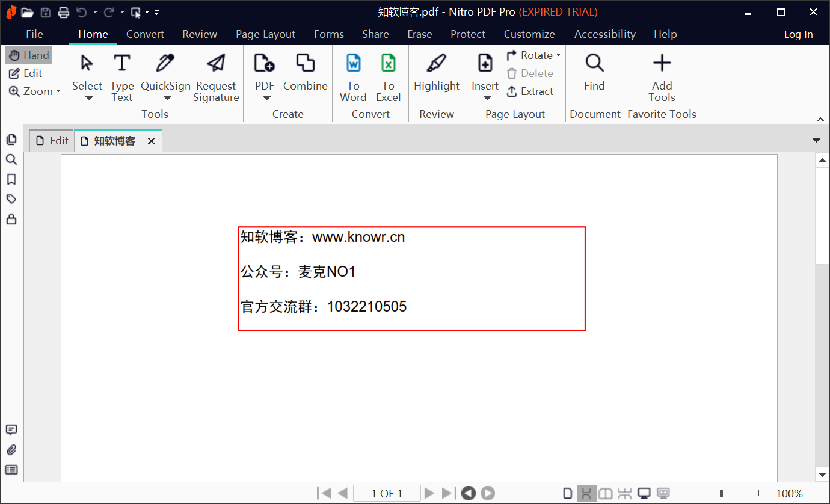
Task: Open the QuickSign tool
Action: click(165, 76)
